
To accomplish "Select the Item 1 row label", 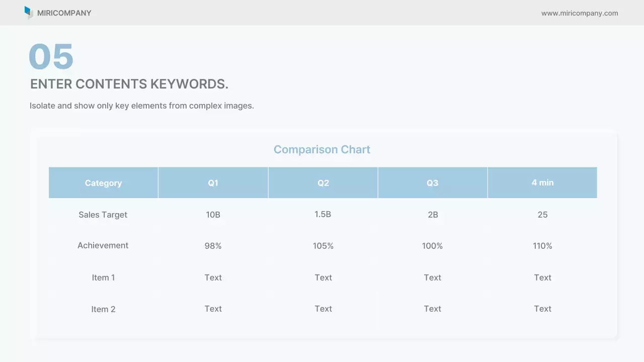I will pyautogui.click(x=103, y=278).
